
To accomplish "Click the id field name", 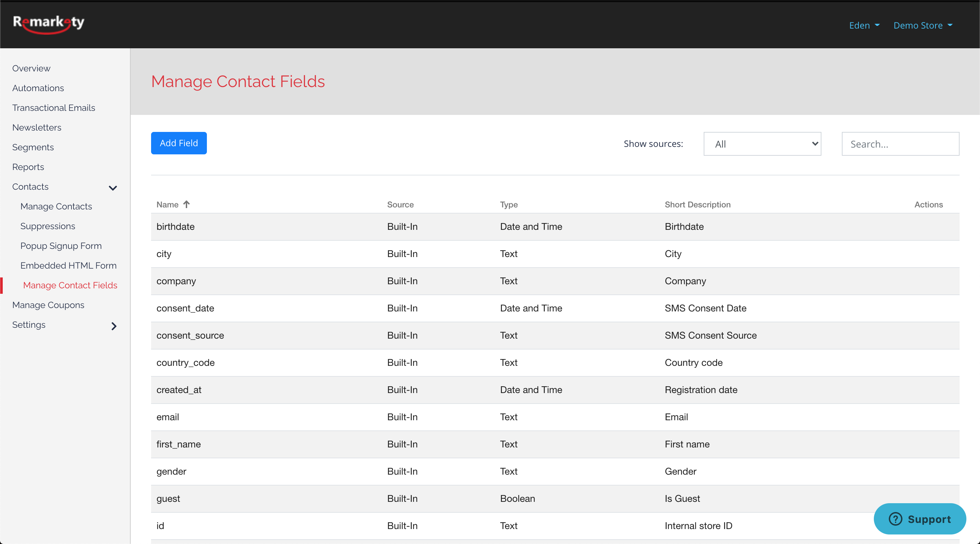I will (x=160, y=526).
